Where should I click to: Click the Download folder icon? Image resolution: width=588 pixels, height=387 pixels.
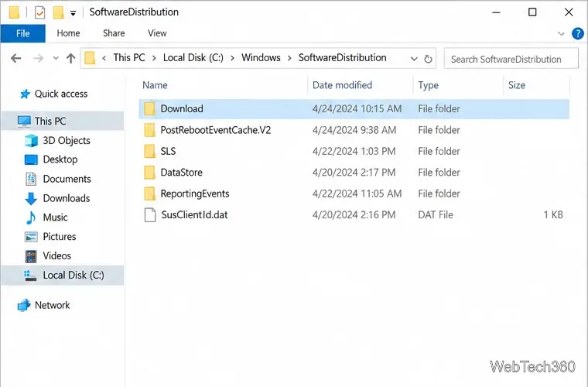(149, 109)
